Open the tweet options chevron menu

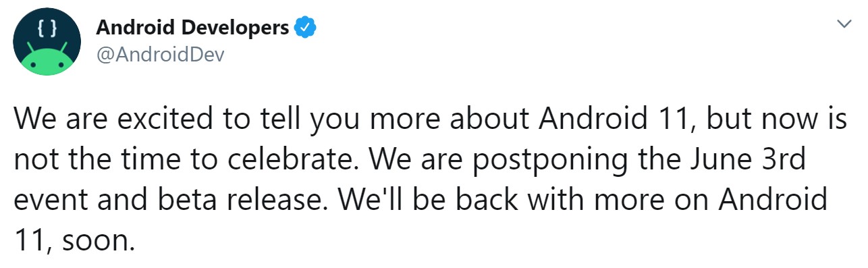(x=844, y=24)
